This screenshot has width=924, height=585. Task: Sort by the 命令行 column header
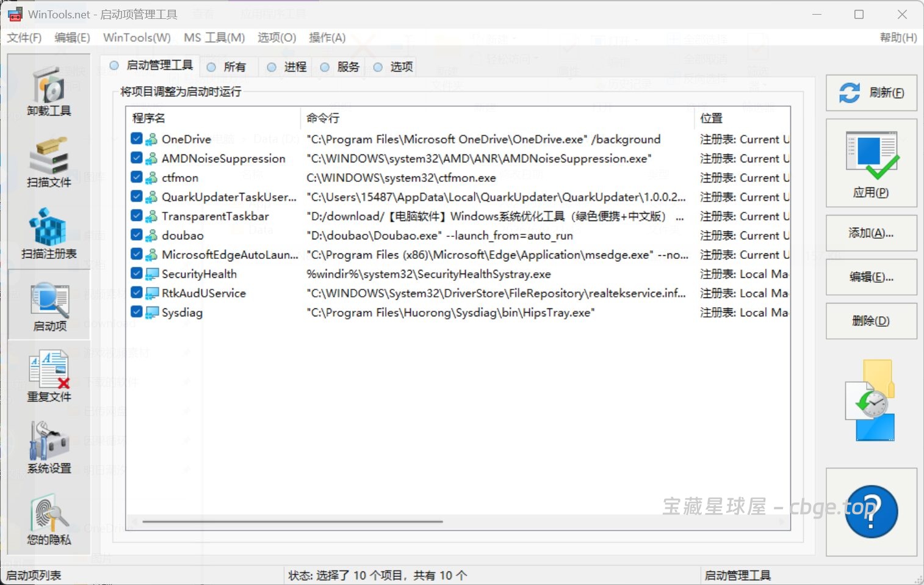click(497, 118)
